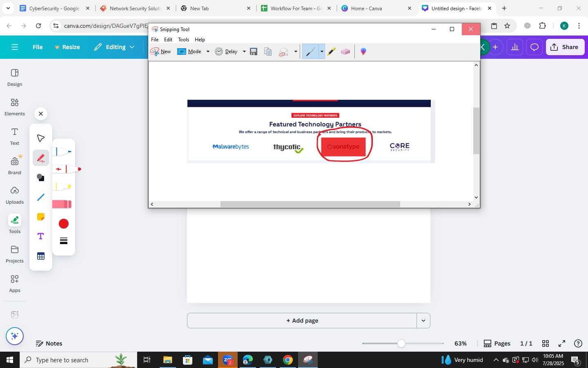
Task: Open snip in Paint 3D
Action: point(363,52)
